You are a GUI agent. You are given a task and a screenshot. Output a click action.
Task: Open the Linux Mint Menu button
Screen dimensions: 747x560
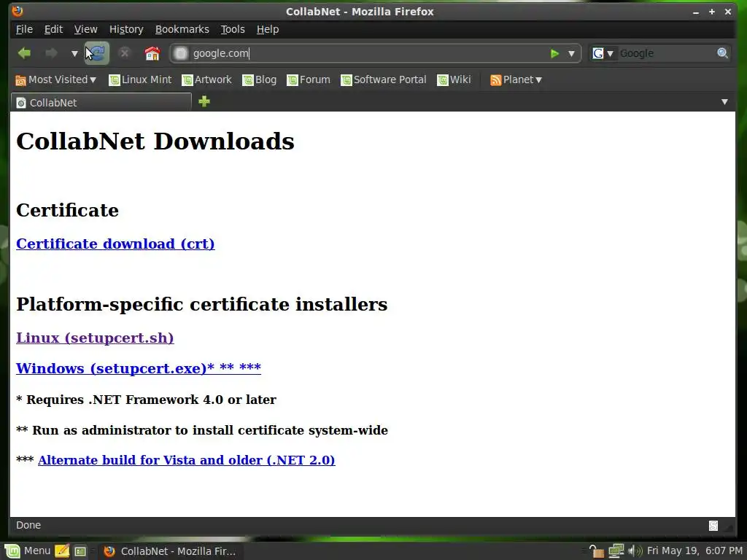27,551
